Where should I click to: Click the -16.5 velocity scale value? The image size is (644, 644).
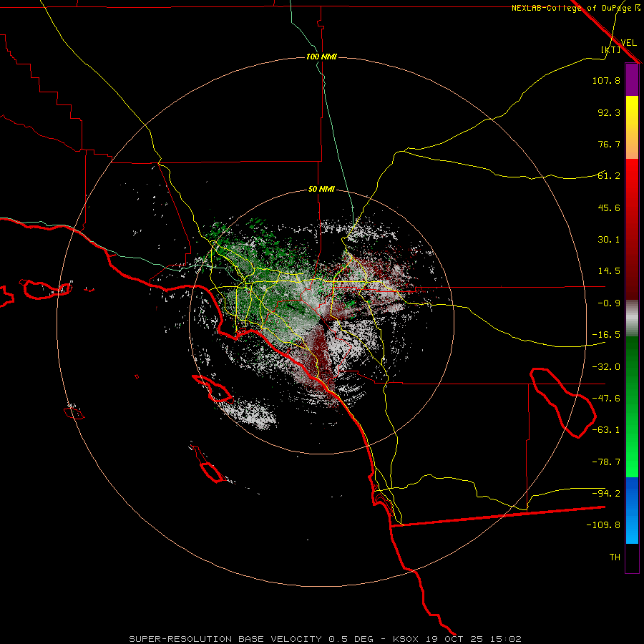[x=606, y=335]
